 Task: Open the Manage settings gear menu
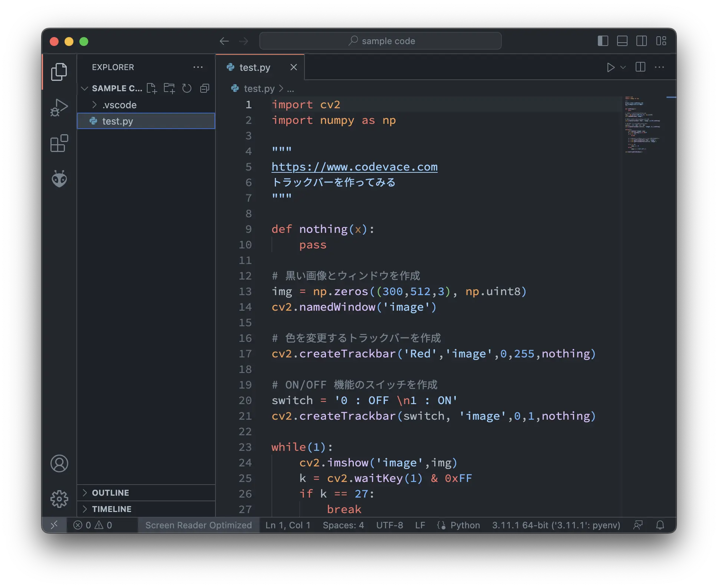click(59, 499)
